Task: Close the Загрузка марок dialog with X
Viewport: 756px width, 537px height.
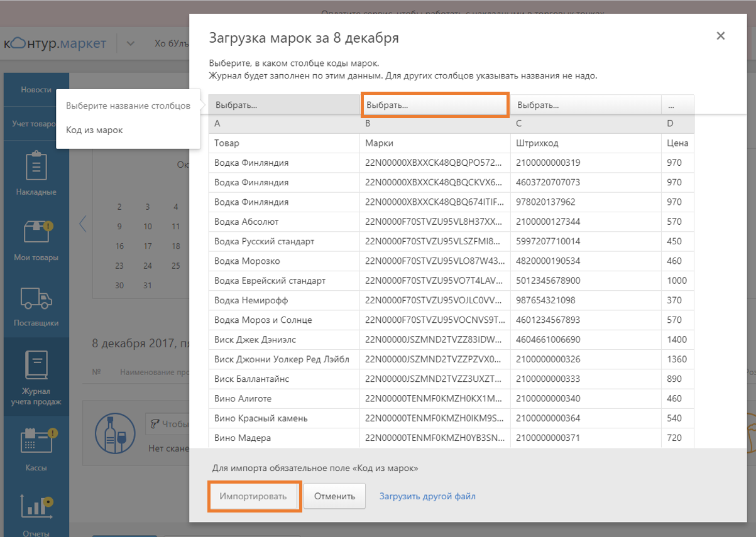Action: click(x=720, y=36)
